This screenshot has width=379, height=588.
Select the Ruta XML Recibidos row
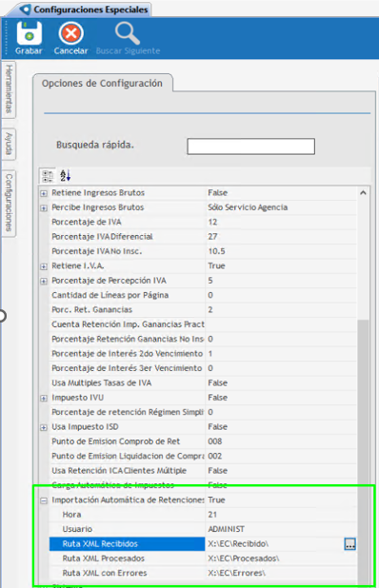(x=203, y=543)
